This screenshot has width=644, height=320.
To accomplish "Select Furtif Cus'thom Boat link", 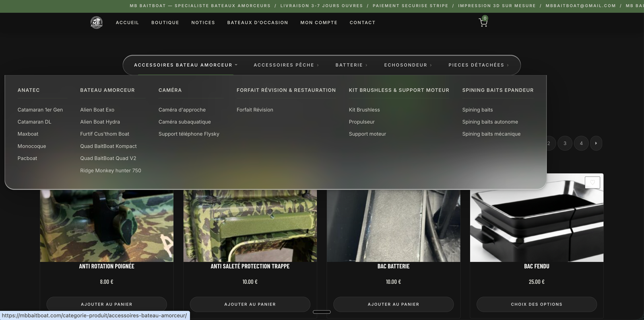I will (x=105, y=134).
